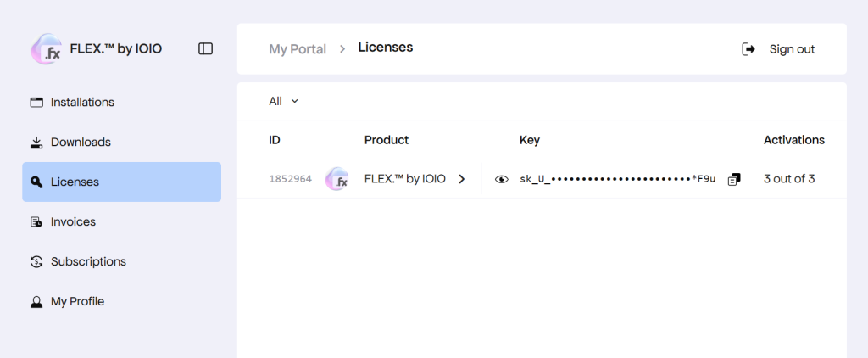Open the Downloads menu item
The height and width of the screenshot is (358, 868).
click(x=81, y=143)
